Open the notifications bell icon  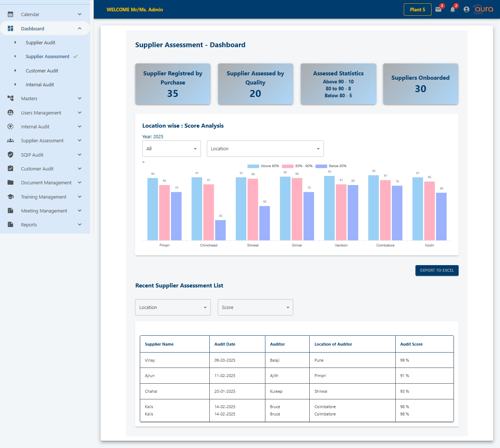453,10
